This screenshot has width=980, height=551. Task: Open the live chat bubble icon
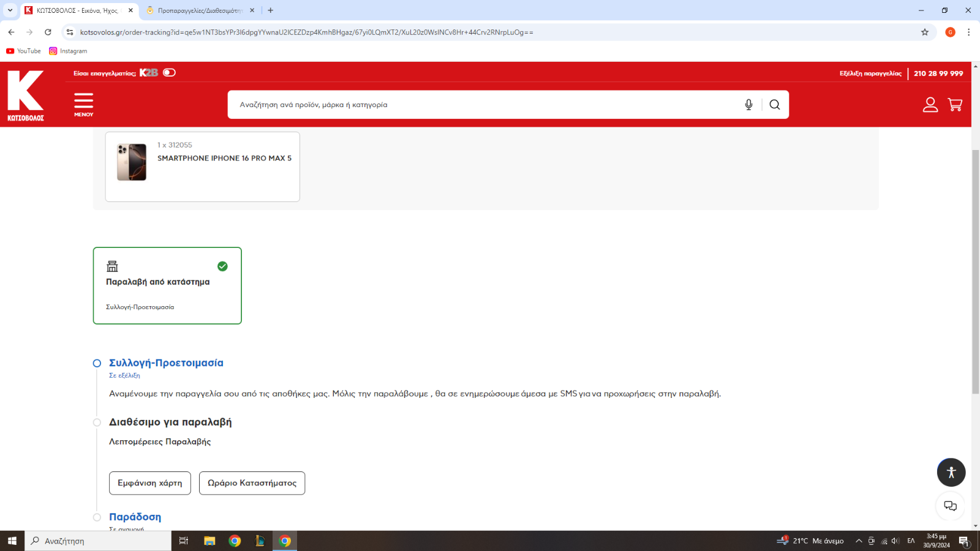tap(950, 506)
